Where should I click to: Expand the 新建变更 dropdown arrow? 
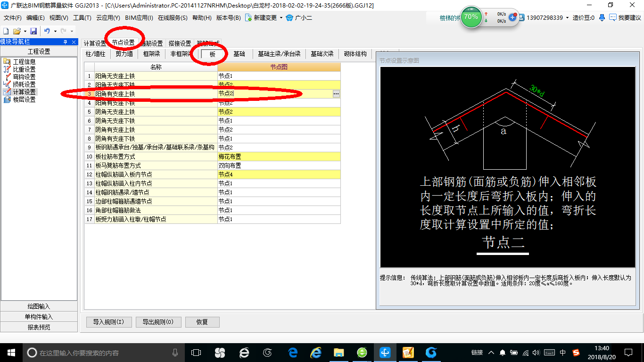point(281,18)
